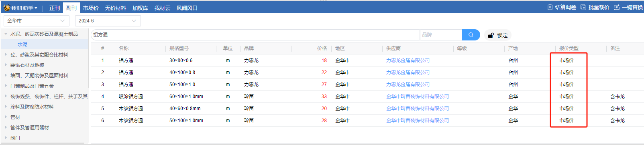Sort by the 规格型号 column header
The image size is (644, 145).
coord(179,48)
